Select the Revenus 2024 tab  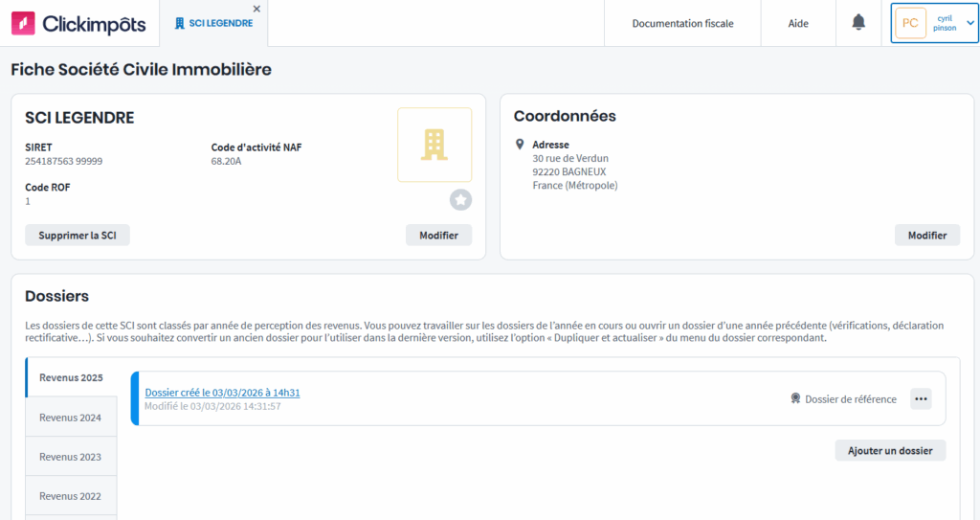click(x=71, y=418)
